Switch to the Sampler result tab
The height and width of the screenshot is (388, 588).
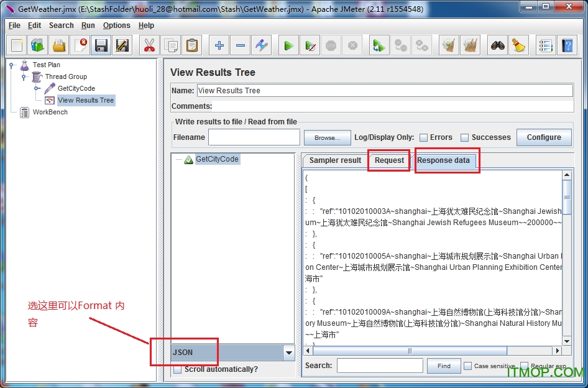tap(335, 160)
